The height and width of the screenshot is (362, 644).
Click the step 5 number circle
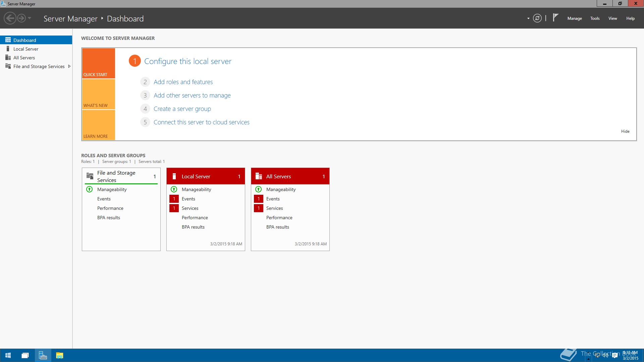(145, 122)
